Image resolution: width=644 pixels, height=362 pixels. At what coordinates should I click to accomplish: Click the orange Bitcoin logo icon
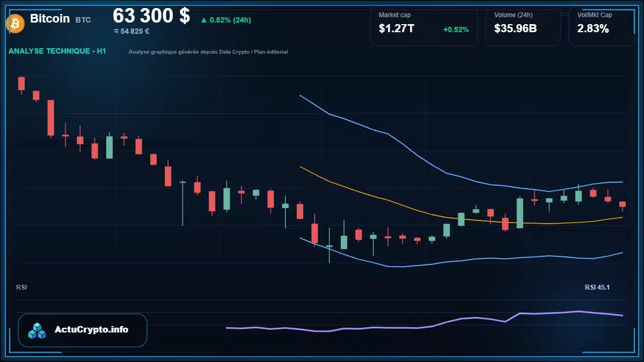tap(14, 23)
